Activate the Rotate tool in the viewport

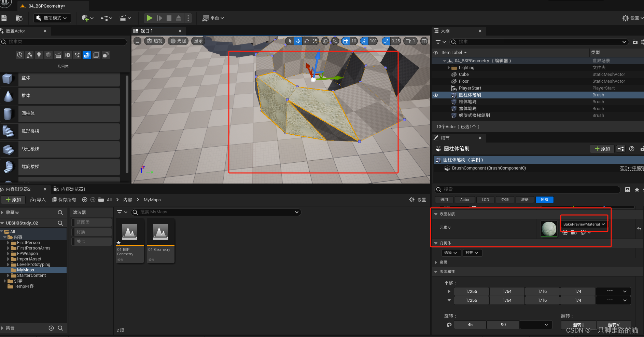click(307, 41)
